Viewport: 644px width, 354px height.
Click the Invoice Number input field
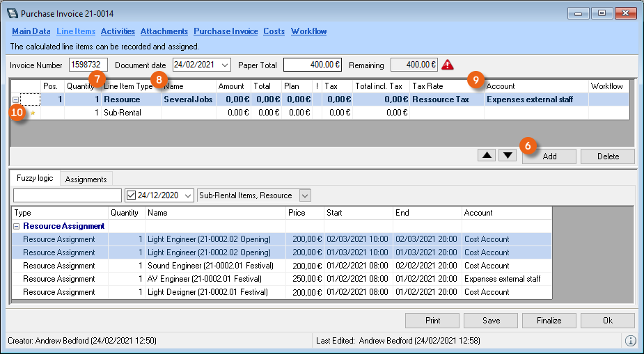pyautogui.click(x=88, y=65)
